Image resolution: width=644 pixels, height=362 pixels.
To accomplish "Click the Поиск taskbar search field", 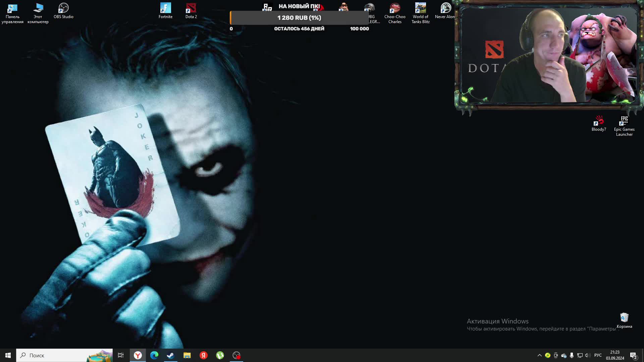I will (64, 355).
